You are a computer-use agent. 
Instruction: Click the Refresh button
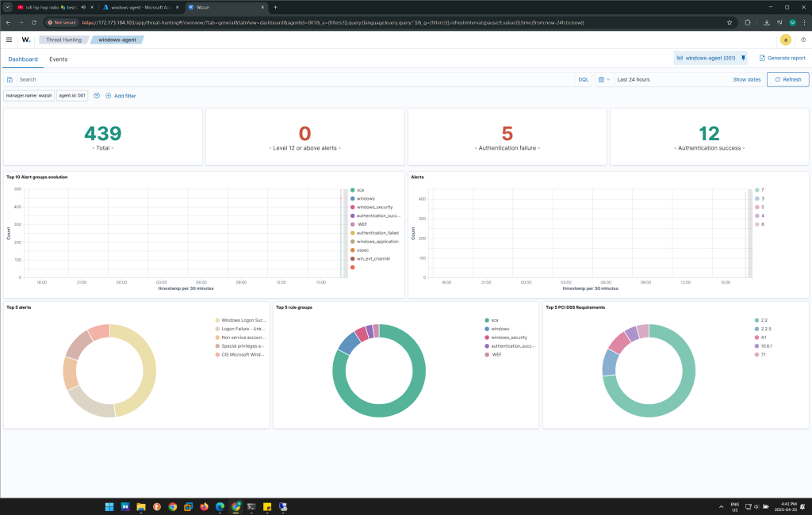coord(787,79)
